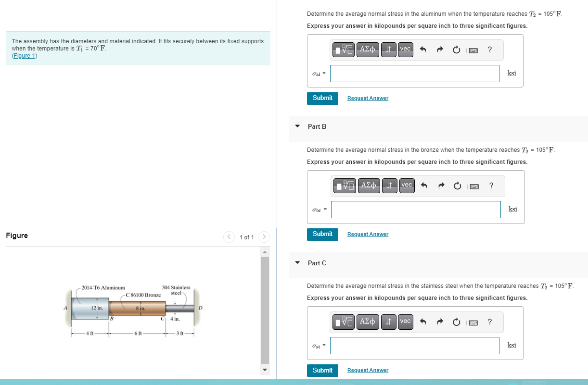Click Request Answer for Part B
The width and height of the screenshot is (588, 385).
coord(368,234)
